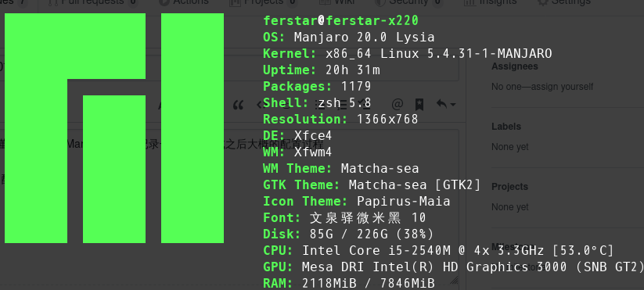This screenshot has height=290, width=644.
Task: Click the uptime value '20h 31m'
Action: [353, 70]
